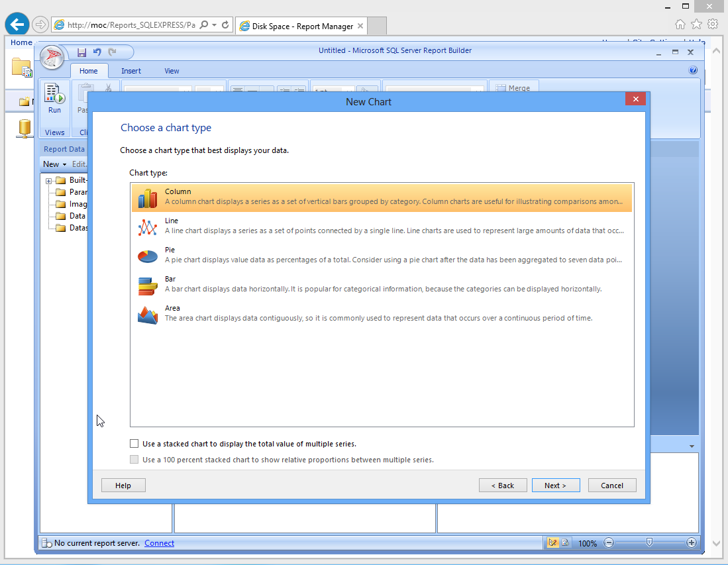Screen dimensions: 728x565
Task: Select the Bar chart icon
Action: [147, 285]
